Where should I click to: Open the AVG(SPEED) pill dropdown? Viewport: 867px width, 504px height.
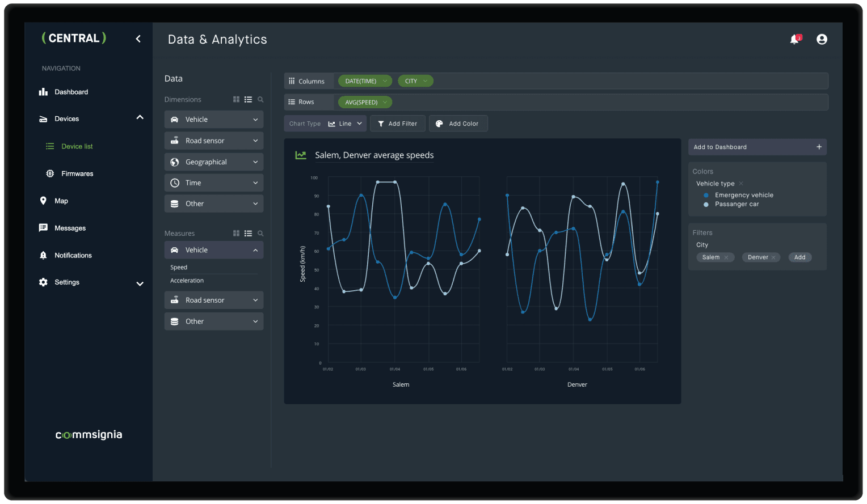tap(385, 103)
